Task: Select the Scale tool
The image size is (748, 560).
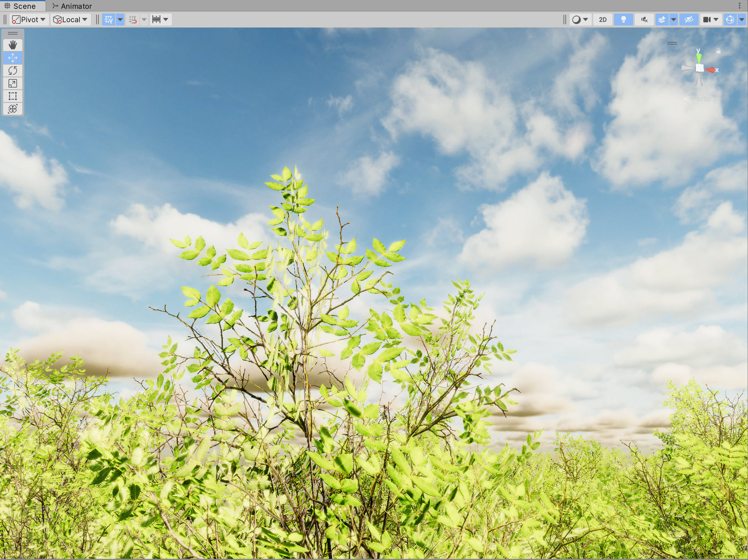Action: click(13, 83)
